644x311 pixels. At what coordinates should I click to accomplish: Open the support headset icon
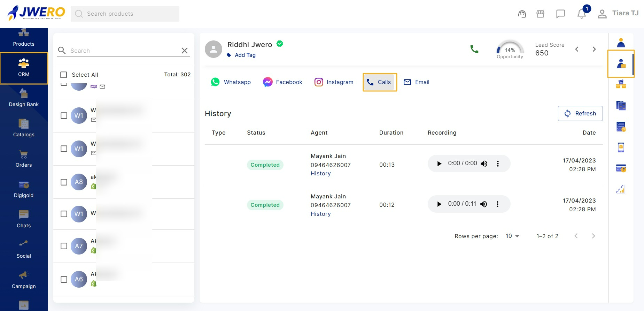click(x=522, y=14)
